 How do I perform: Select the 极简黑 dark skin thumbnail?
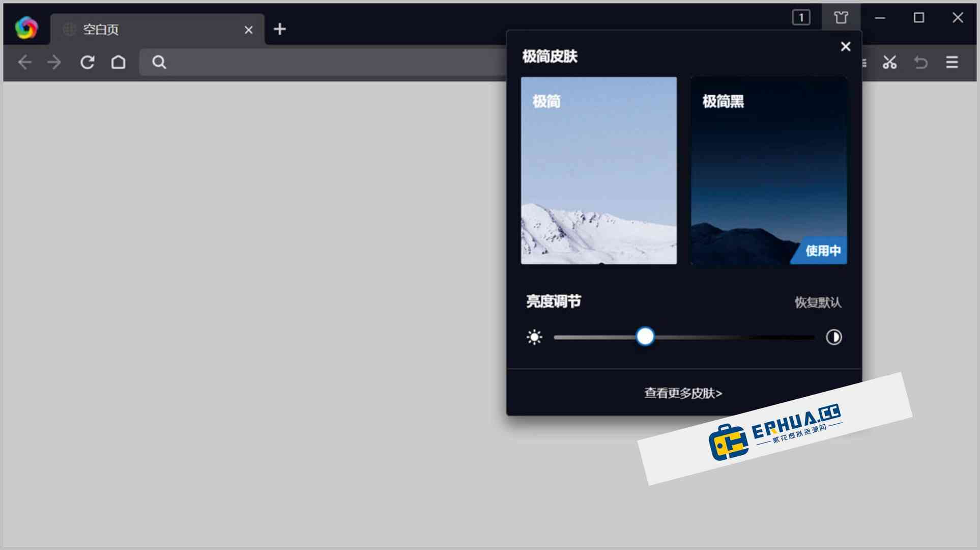tap(769, 171)
